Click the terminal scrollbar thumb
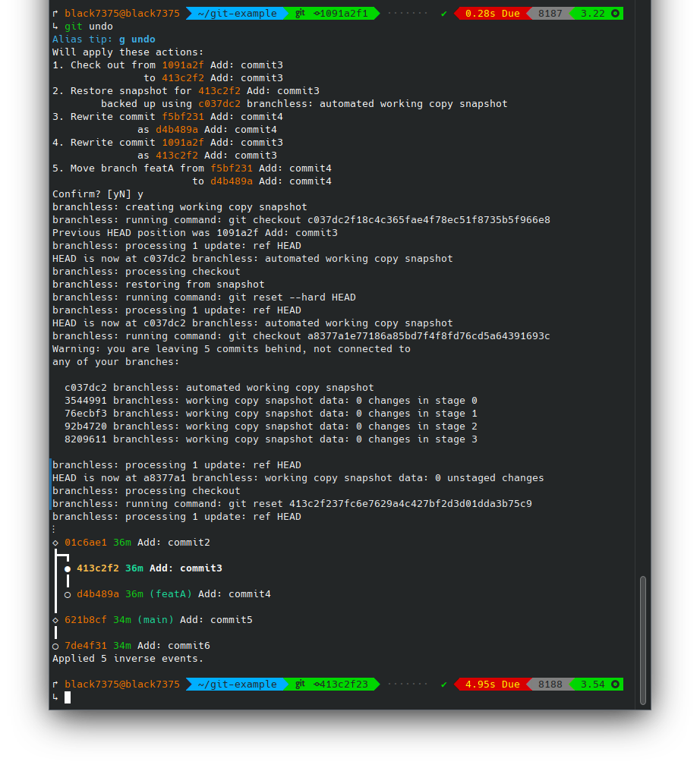 pos(643,641)
